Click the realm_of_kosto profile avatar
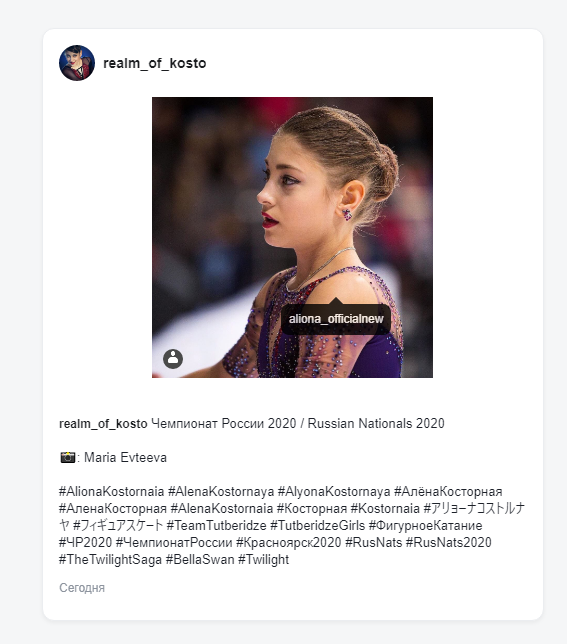This screenshot has height=644, width=567. pyautogui.click(x=77, y=63)
